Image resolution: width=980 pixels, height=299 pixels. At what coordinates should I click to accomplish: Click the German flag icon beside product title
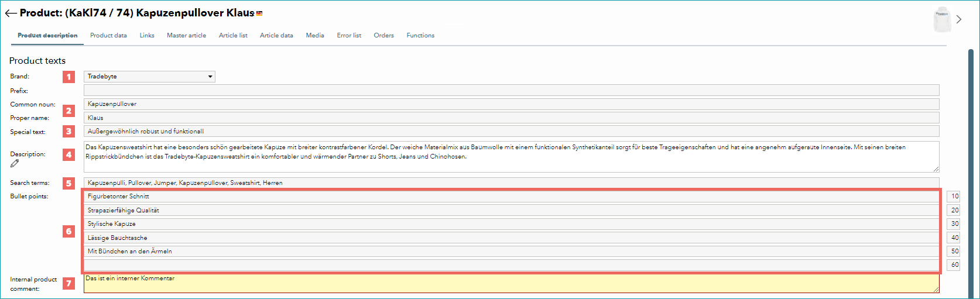pos(259,13)
